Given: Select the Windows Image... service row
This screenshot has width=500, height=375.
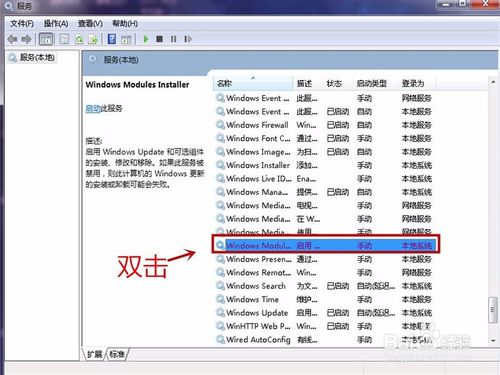Looking at the screenshot, I should [325, 152].
